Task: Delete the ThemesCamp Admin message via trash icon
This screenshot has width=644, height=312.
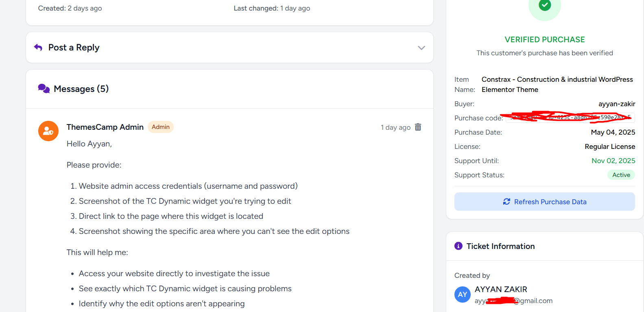Action: coord(418,127)
